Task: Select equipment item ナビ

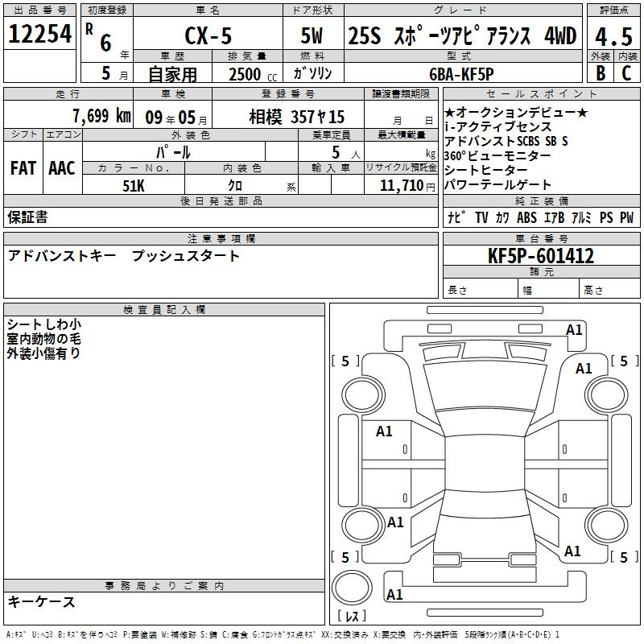Action: [x=456, y=217]
